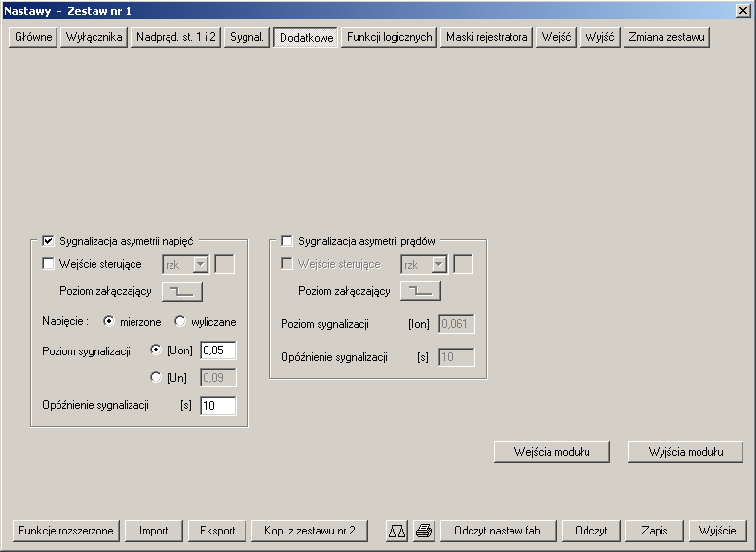Open Funkcje rozszerzone
Viewport: 756px width, 552px height.
coord(66,531)
